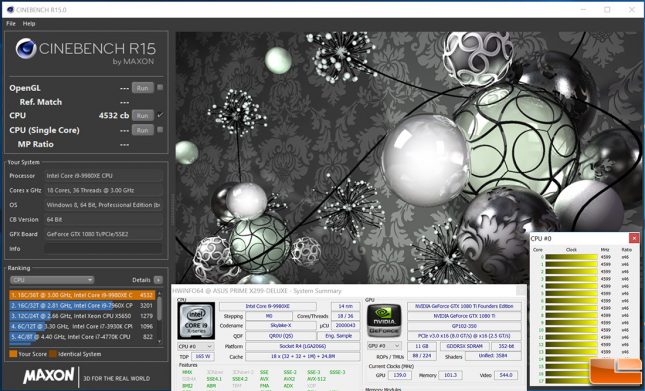Open the File menu
Screen dimensions: 645x391
click(x=11, y=23)
